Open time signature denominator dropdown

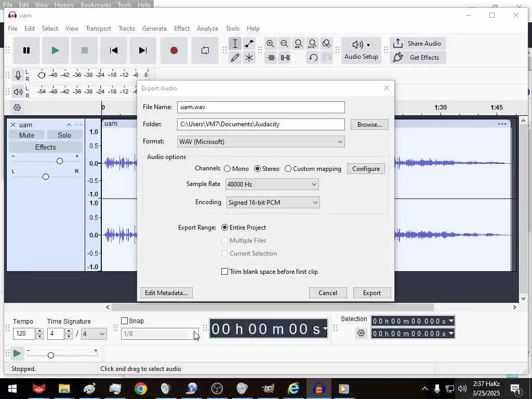94,334
